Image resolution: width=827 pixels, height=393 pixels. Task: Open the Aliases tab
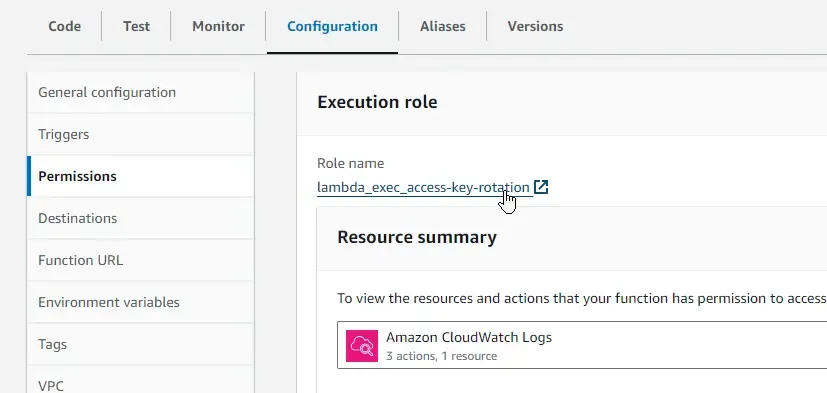443,26
